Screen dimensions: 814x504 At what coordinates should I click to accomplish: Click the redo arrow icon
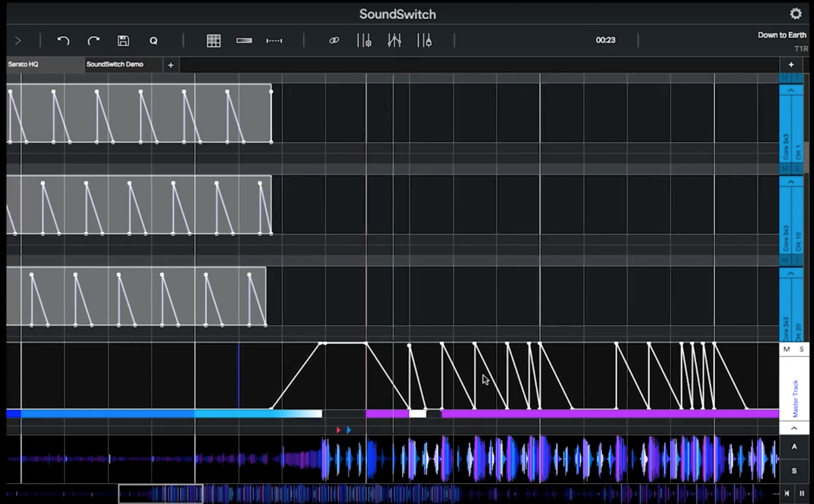click(93, 41)
